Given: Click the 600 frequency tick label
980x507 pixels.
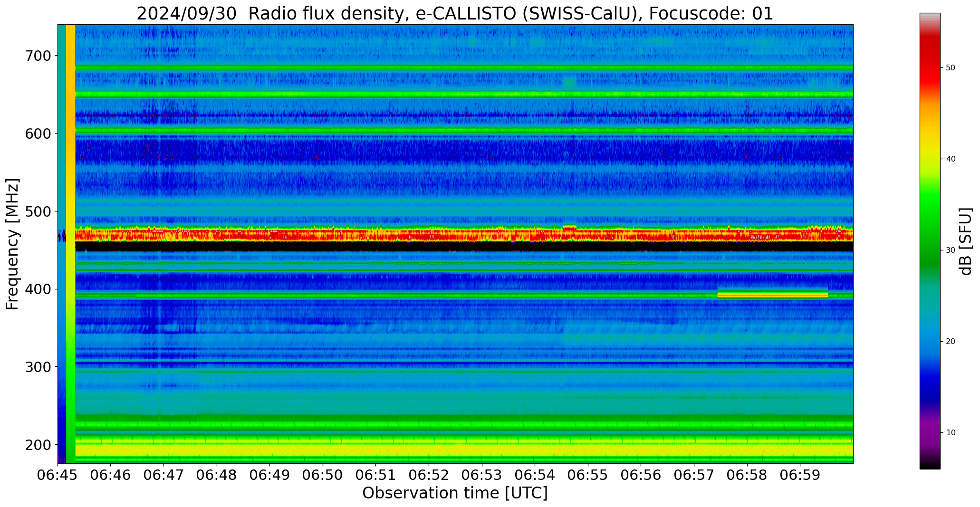Looking at the screenshot, I should coord(38,134).
